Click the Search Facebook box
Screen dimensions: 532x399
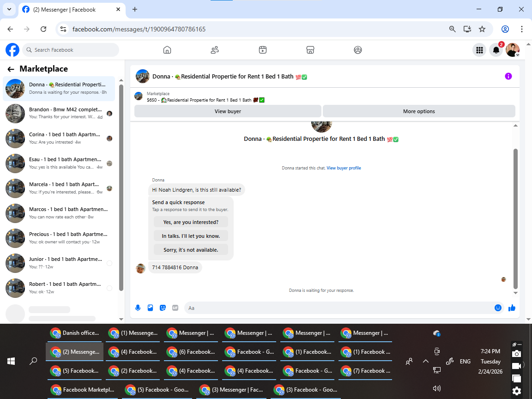coord(71,50)
